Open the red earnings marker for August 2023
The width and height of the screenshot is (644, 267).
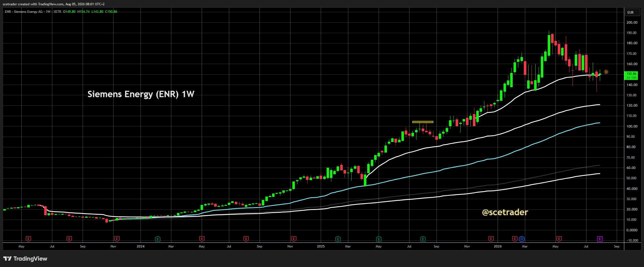click(x=69, y=239)
